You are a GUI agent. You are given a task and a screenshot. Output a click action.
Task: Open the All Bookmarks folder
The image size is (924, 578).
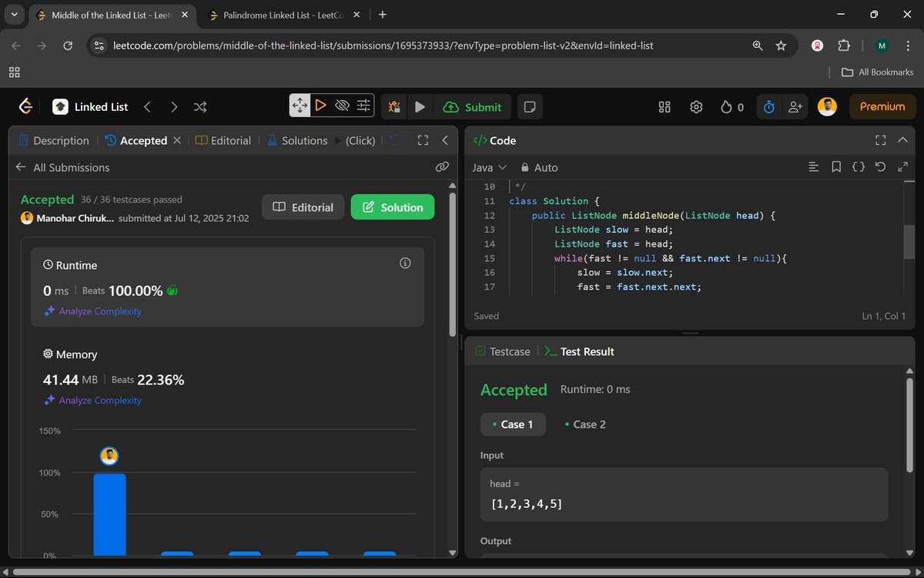click(x=878, y=72)
